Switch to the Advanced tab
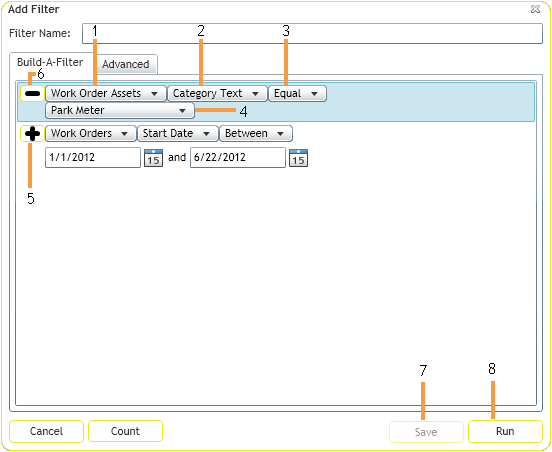 pyautogui.click(x=126, y=64)
